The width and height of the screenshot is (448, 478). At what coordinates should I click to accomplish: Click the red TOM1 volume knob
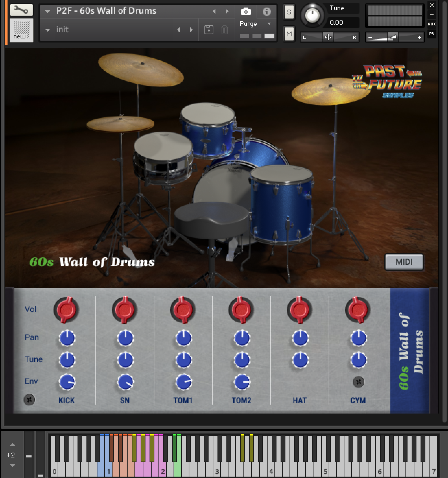(183, 310)
